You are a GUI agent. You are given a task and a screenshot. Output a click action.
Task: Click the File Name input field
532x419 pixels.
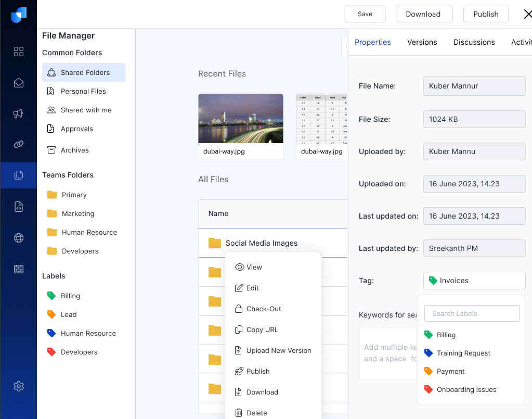coord(474,86)
